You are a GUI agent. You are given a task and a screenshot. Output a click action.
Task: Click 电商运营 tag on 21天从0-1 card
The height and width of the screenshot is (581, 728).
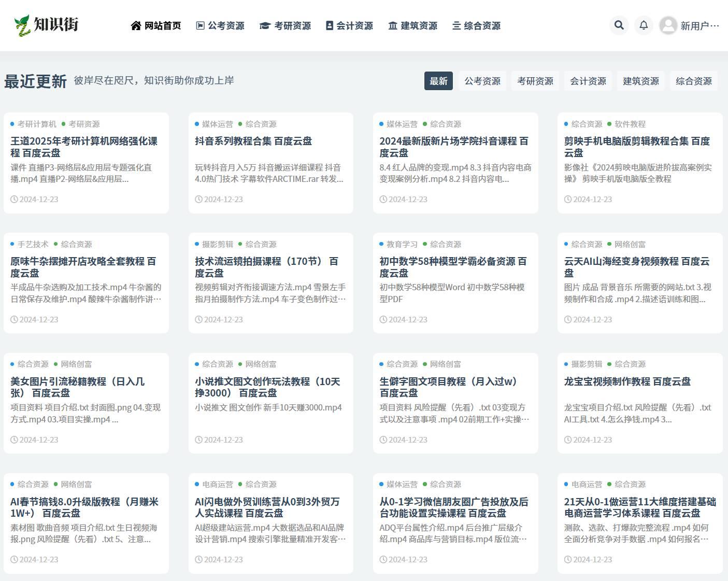click(x=587, y=484)
